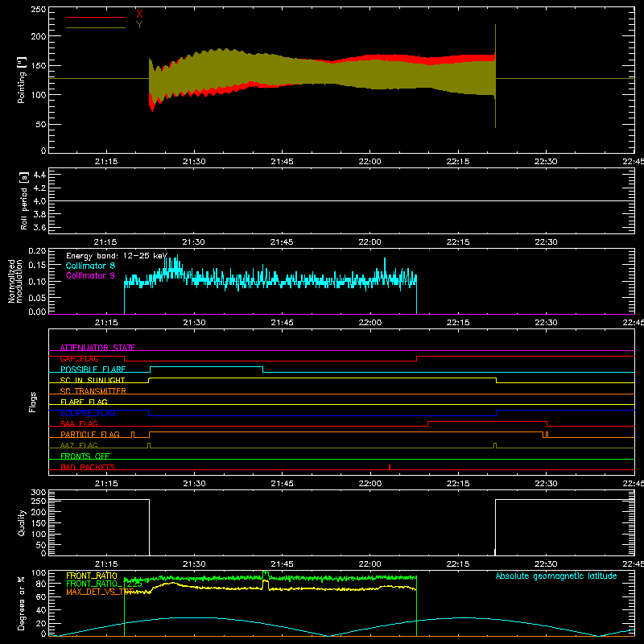
Task: Click the red X legend label
Action: [x=139, y=14]
